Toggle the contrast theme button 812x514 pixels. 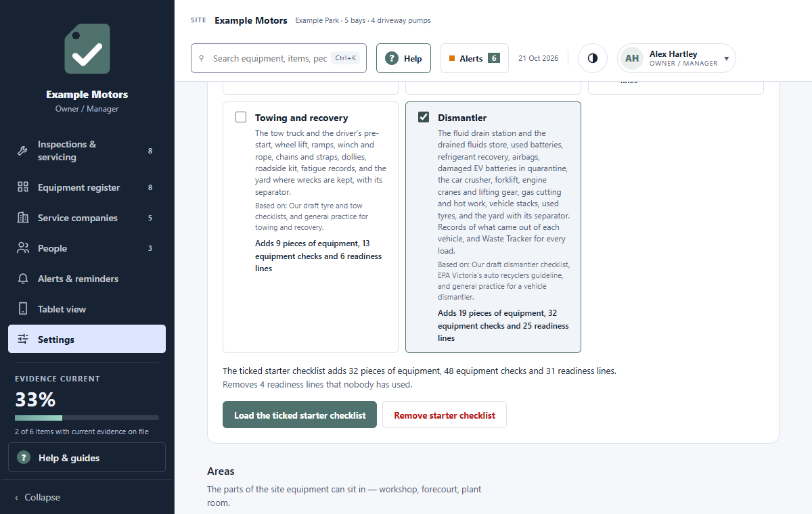tap(593, 58)
